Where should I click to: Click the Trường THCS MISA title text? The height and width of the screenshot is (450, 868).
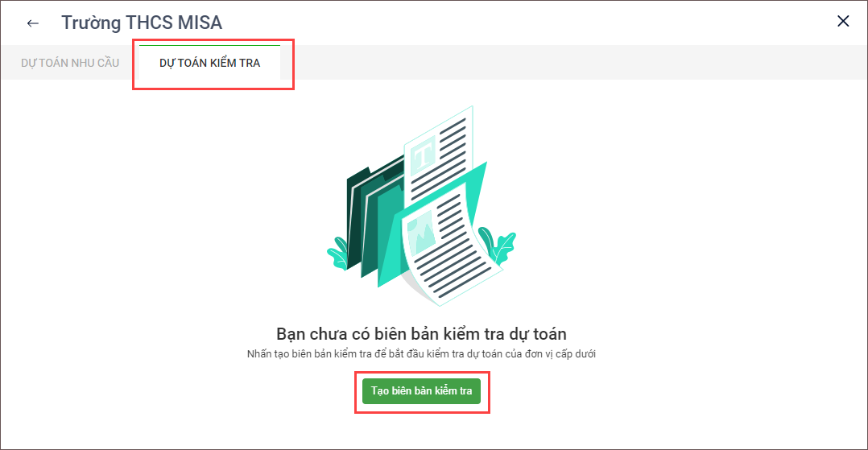[141, 23]
